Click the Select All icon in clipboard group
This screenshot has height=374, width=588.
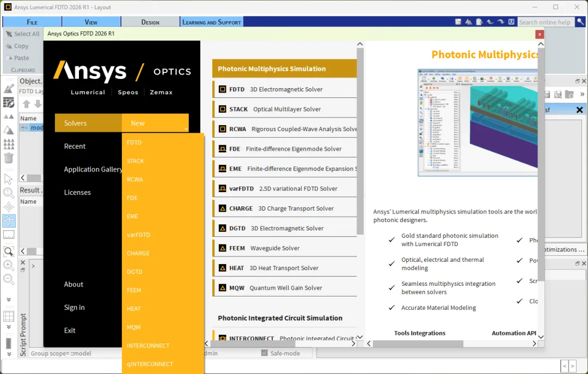9,34
